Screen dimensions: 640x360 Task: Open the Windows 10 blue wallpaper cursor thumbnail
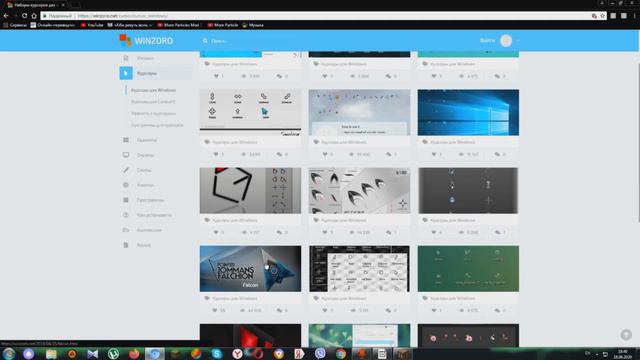(x=468, y=113)
